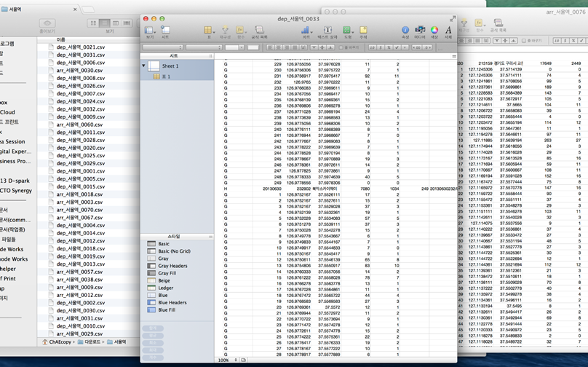
Task: Show the formula list (공식 목록)
Action: [x=258, y=31]
